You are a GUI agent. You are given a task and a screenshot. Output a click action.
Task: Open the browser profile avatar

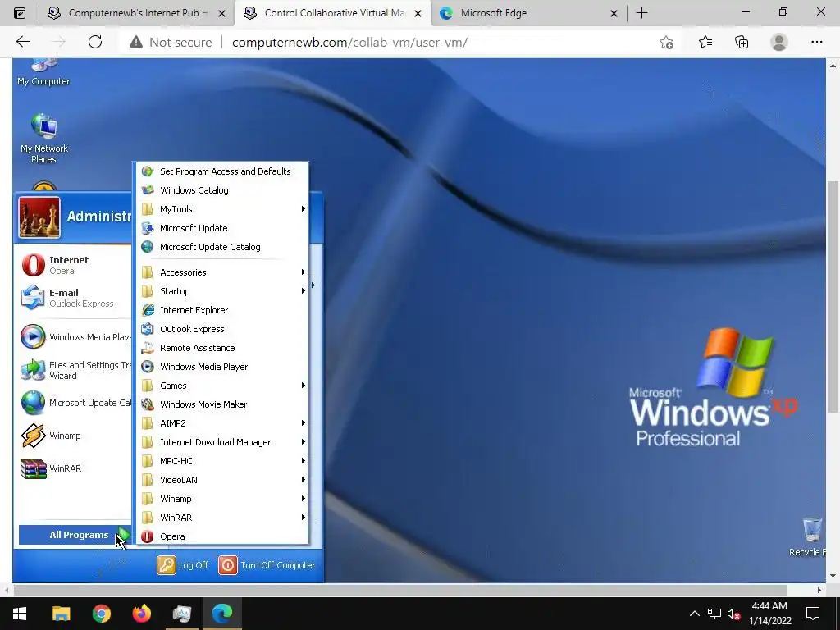point(779,42)
